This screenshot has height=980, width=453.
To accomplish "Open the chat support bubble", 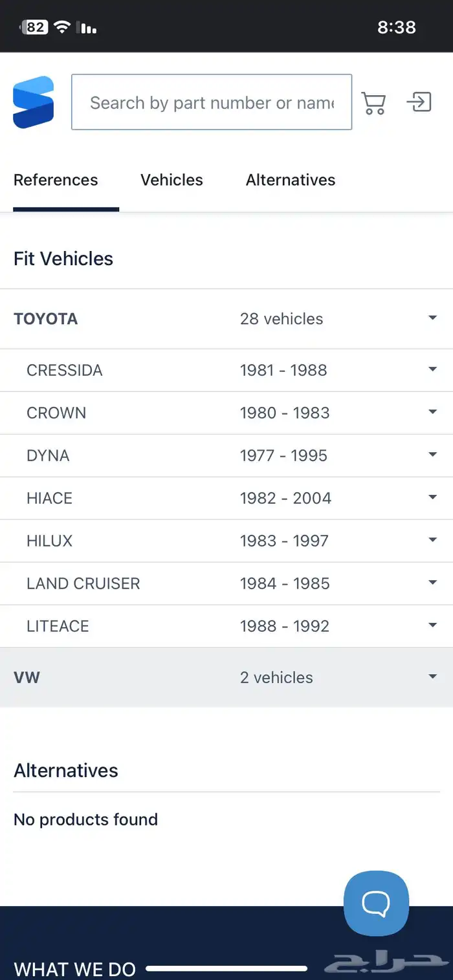I will click(x=376, y=903).
